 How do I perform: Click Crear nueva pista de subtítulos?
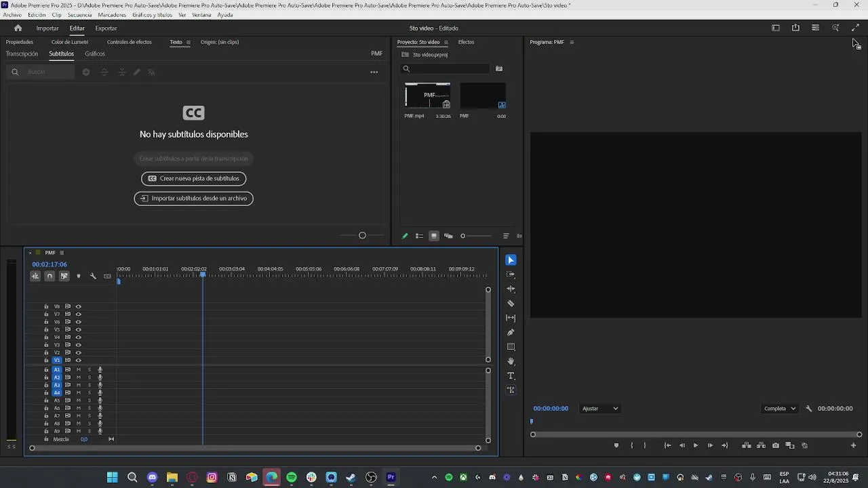pos(193,178)
